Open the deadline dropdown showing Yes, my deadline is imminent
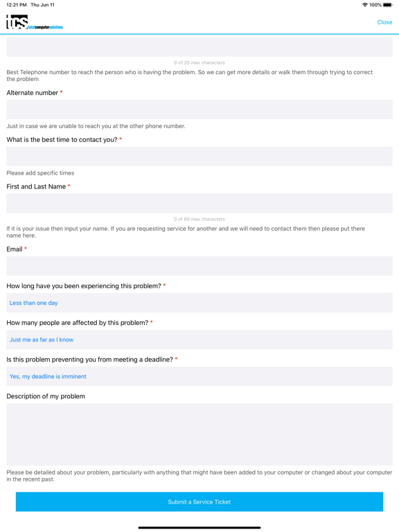The width and height of the screenshot is (399, 532). tap(199, 376)
